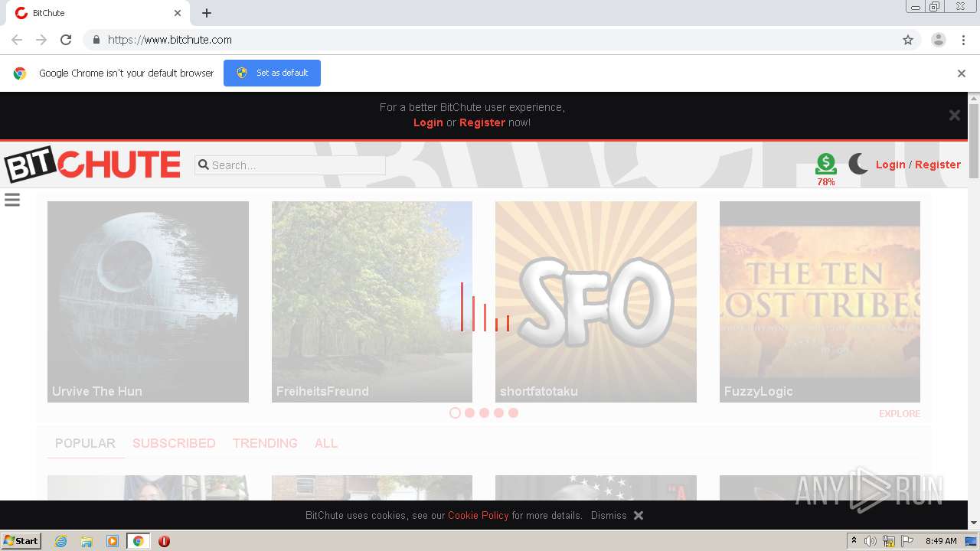Open the funding dollar icon
Viewport: 980px width, 551px height.
(826, 162)
